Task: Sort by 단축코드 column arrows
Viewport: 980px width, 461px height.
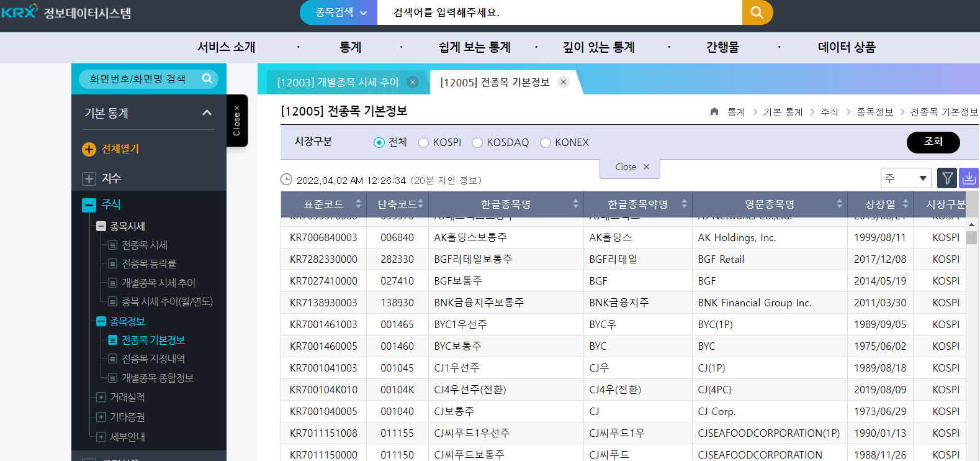Action: pos(420,204)
